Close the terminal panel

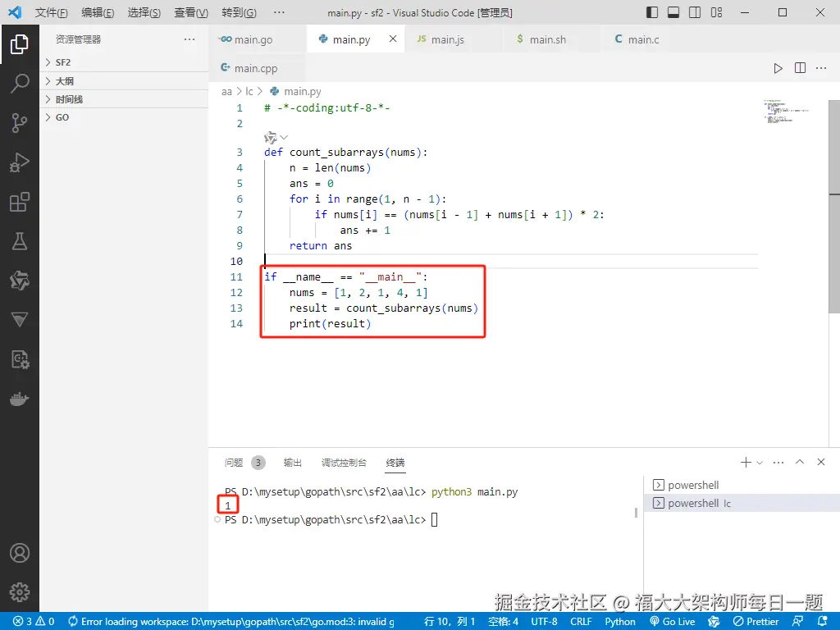click(x=820, y=462)
